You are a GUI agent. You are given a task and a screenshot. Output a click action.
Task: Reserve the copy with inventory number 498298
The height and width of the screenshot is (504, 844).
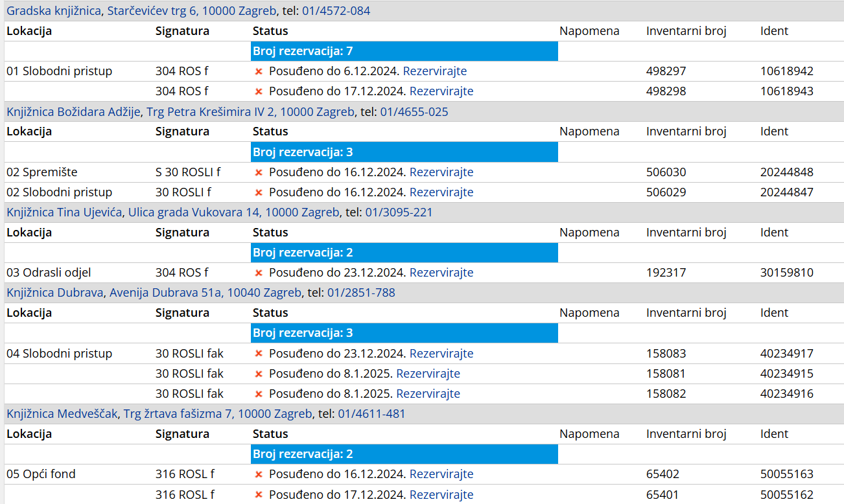(441, 91)
